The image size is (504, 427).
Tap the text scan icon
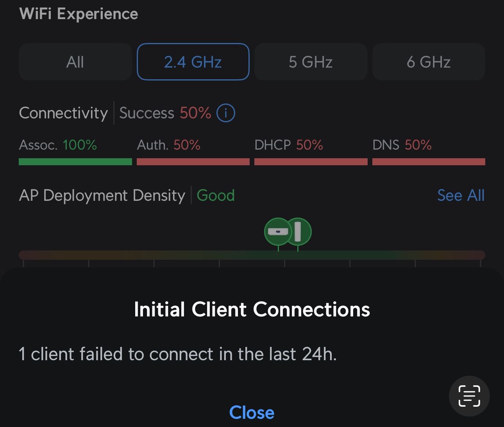coord(469,396)
